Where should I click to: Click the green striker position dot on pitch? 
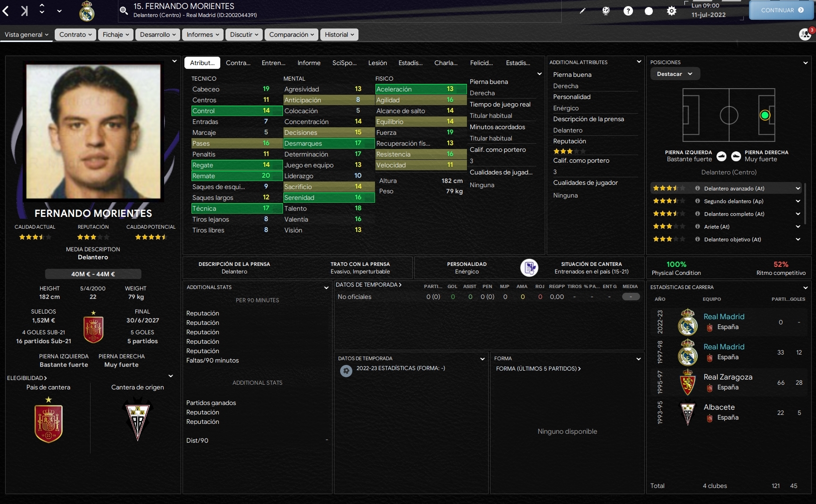pyautogui.click(x=765, y=115)
